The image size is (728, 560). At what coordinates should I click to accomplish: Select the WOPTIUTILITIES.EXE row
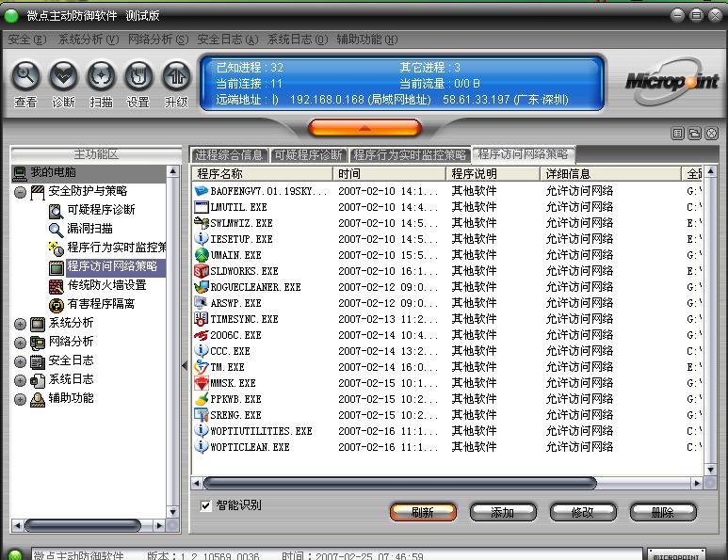[x=447, y=431]
